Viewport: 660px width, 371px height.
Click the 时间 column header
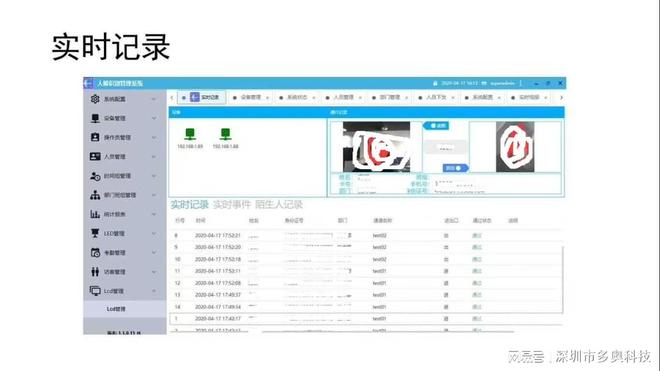click(x=200, y=221)
